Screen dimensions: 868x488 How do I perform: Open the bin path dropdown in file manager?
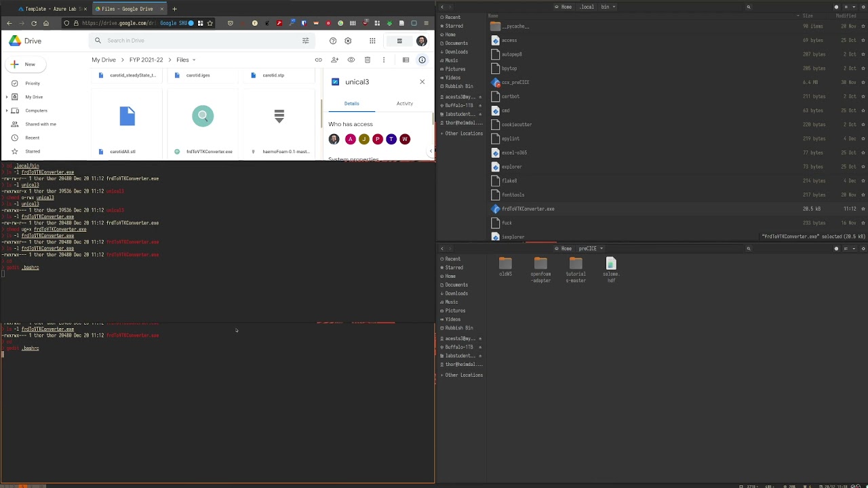614,7
